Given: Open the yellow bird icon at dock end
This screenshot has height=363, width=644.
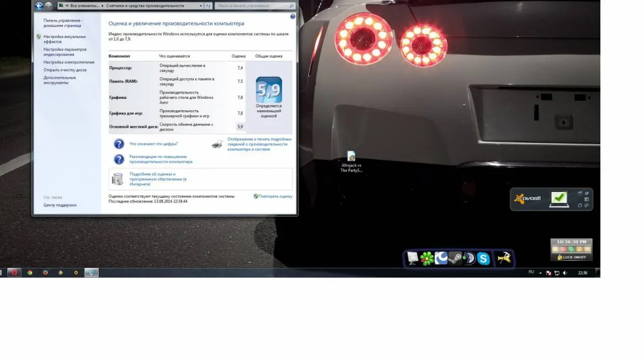Looking at the screenshot, I should (504, 258).
